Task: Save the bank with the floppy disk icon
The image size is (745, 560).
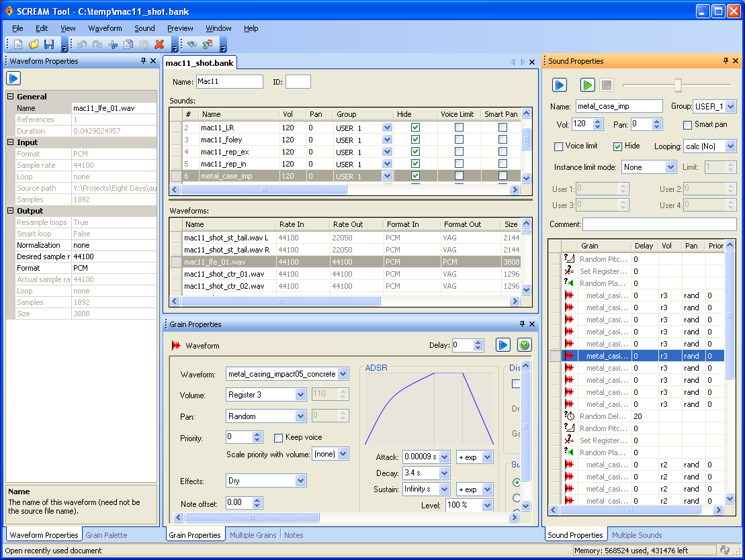Action: [49, 44]
